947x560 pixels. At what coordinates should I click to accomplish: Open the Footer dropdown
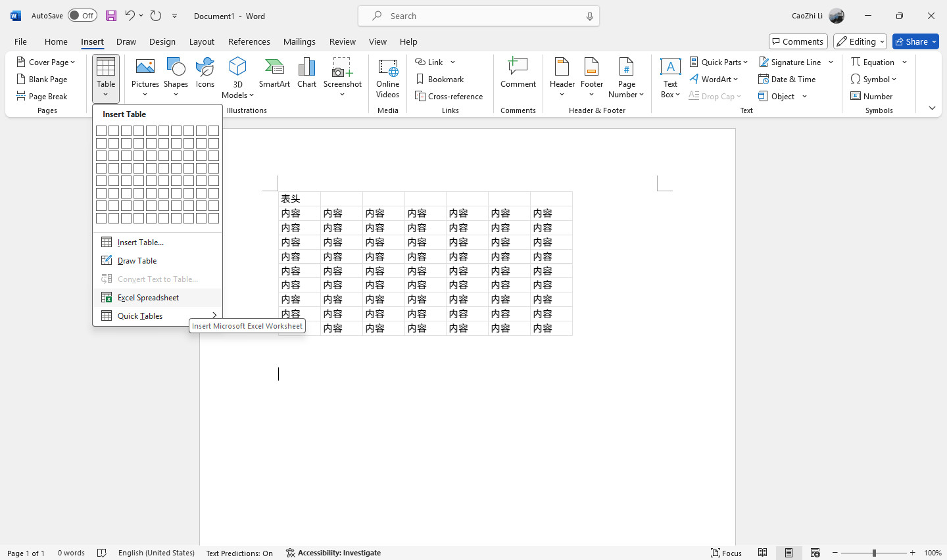592,78
